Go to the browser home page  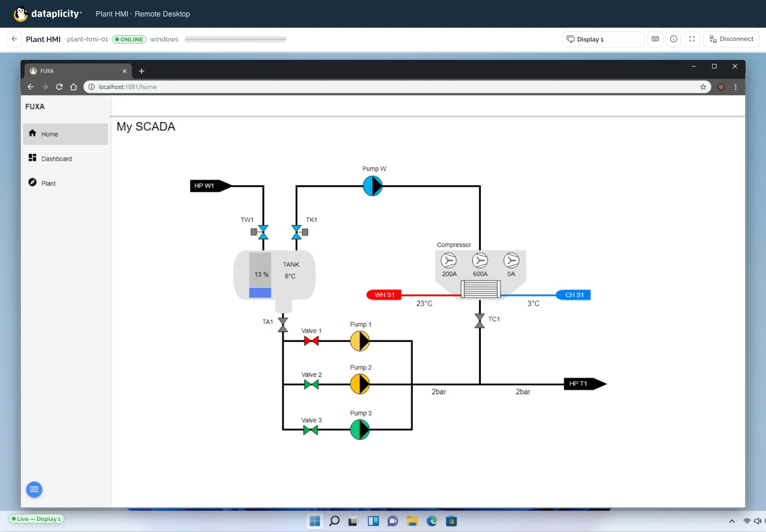[x=73, y=87]
